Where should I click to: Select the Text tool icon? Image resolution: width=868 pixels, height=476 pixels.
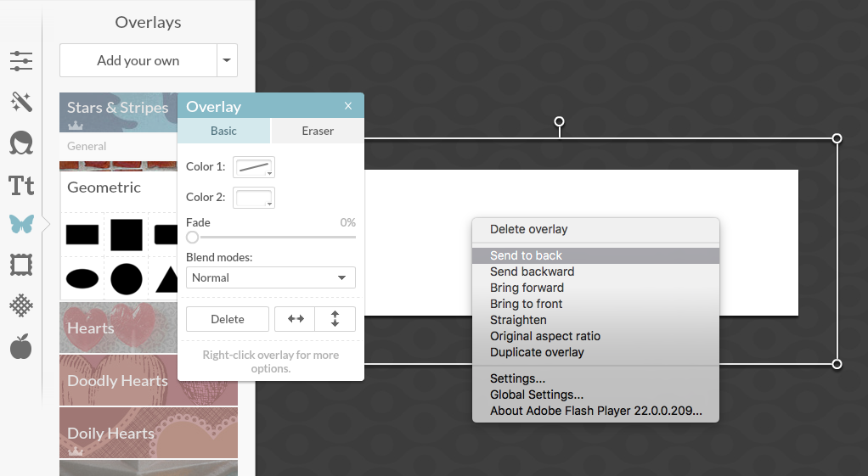[21, 184]
